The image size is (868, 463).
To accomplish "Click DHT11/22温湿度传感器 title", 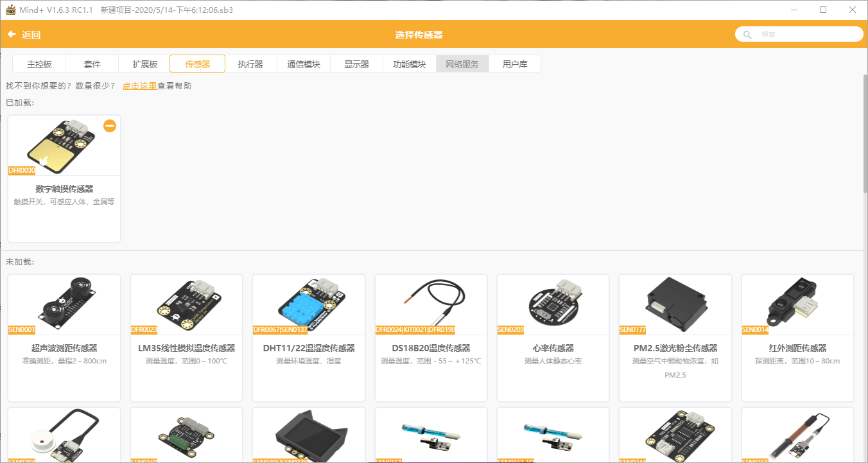I will (309, 348).
